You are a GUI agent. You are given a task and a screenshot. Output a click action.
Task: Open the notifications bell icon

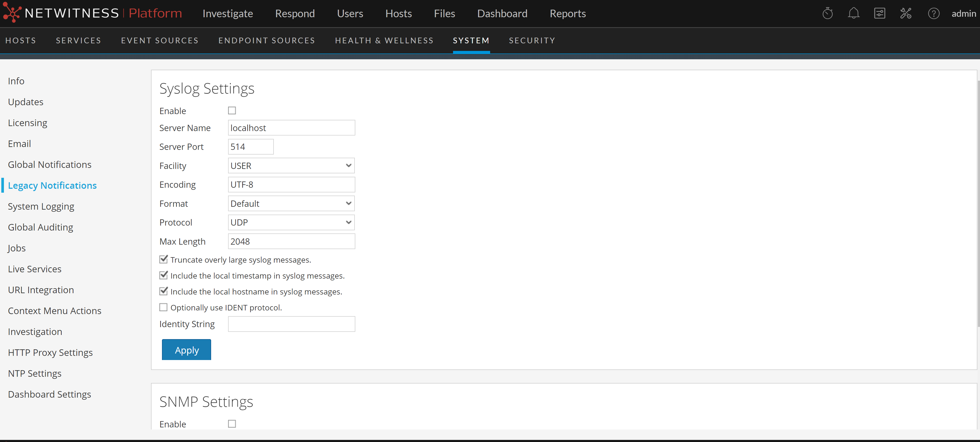click(x=853, y=14)
